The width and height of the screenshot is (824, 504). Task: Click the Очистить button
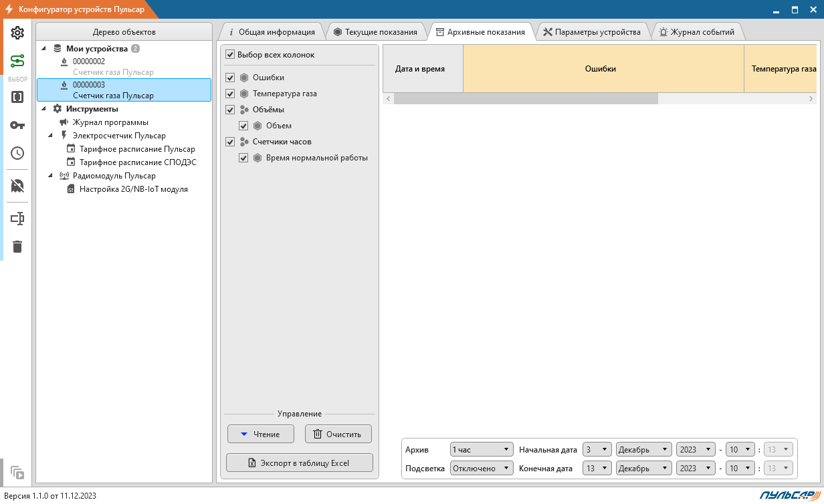pyautogui.click(x=338, y=434)
